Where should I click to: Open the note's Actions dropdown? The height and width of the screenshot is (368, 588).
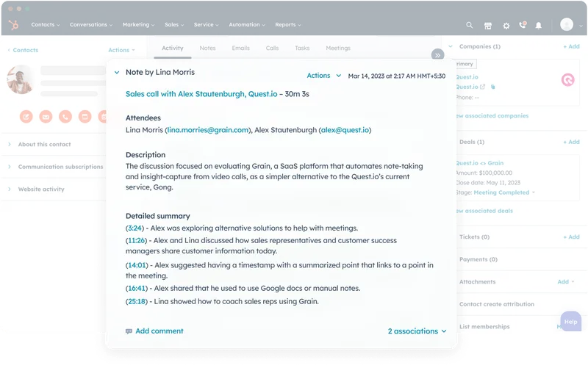tap(324, 76)
